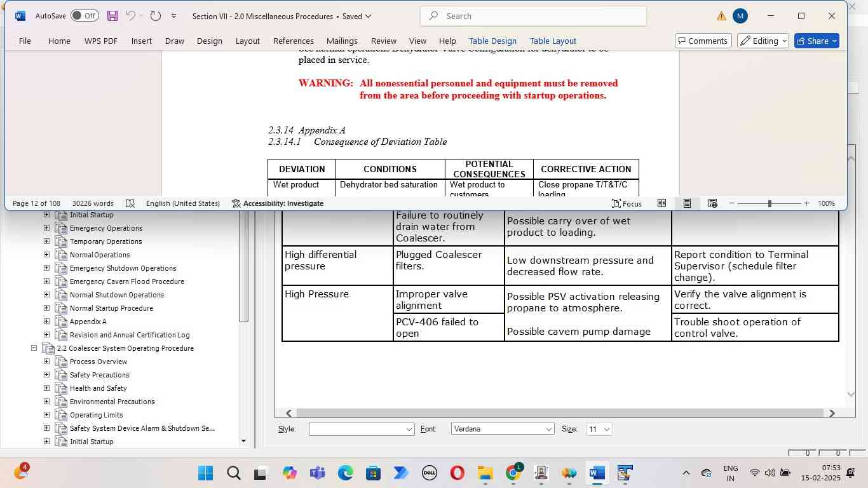The width and height of the screenshot is (868, 488).
Task: Click the horizontal scrollbar right arrow
Action: (x=832, y=413)
